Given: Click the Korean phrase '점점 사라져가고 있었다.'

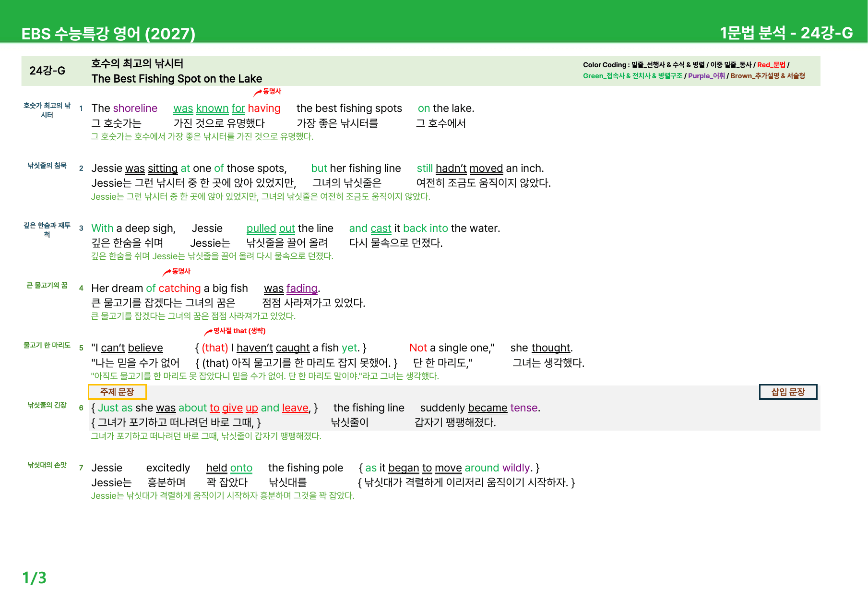Looking at the screenshot, I should [x=314, y=303].
